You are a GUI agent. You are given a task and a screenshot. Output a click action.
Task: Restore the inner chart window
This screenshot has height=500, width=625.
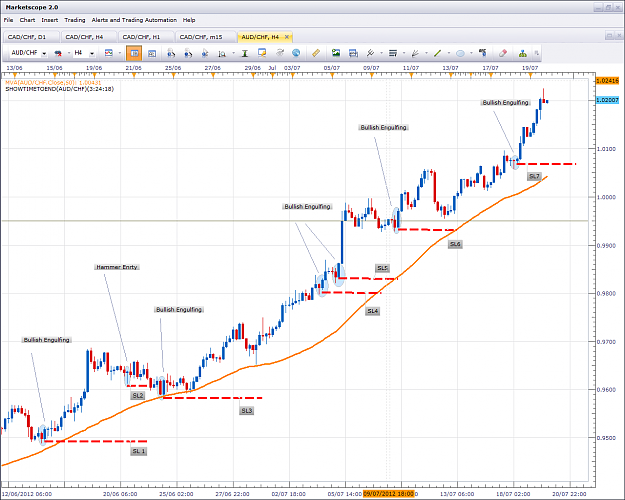coord(609,36)
